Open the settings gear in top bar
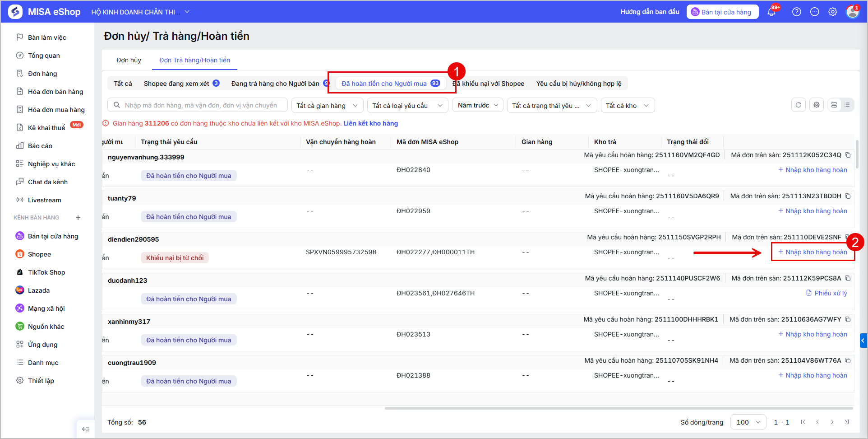 click(833, 12)
